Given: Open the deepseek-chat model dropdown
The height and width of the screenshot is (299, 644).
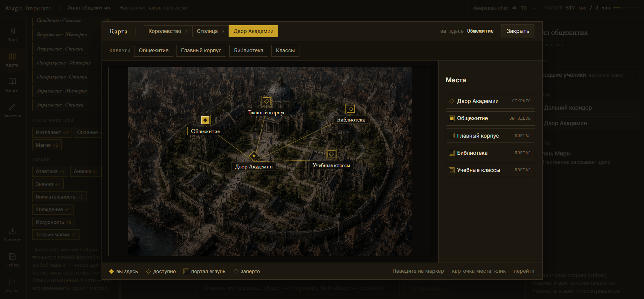Looking at the screenshot, I should (x=503, y=8).
